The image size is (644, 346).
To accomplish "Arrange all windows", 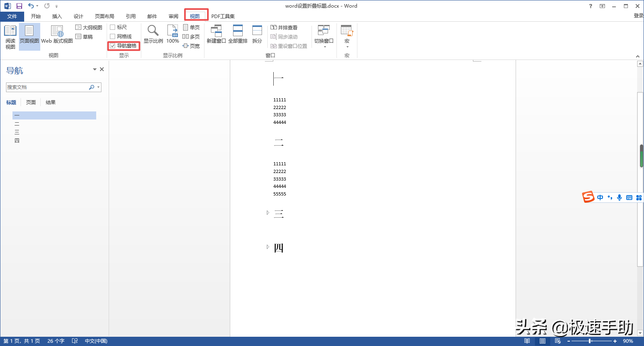I will (238, 35).
